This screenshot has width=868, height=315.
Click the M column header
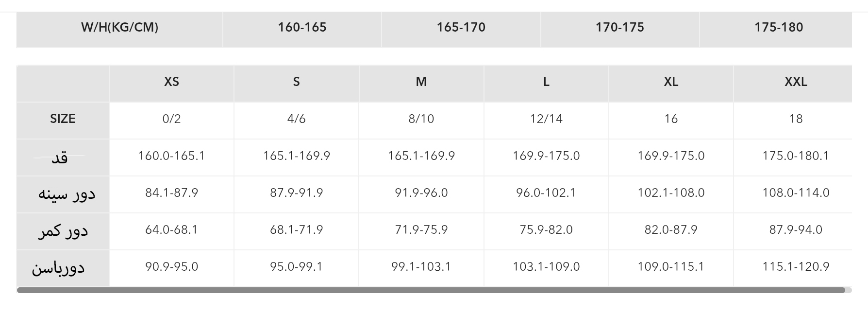point(421,82)
